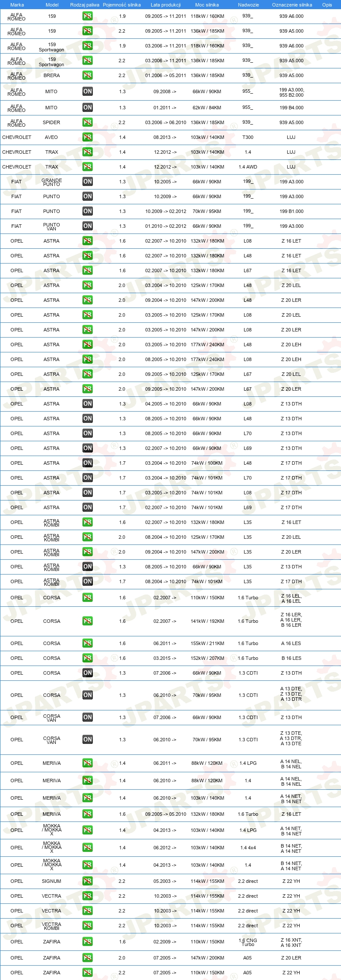Click the petrol icon in the Meriva 1.4 LPG row
Screen dimensions: 341x980
pyautogui.click(x=87, y=763)
